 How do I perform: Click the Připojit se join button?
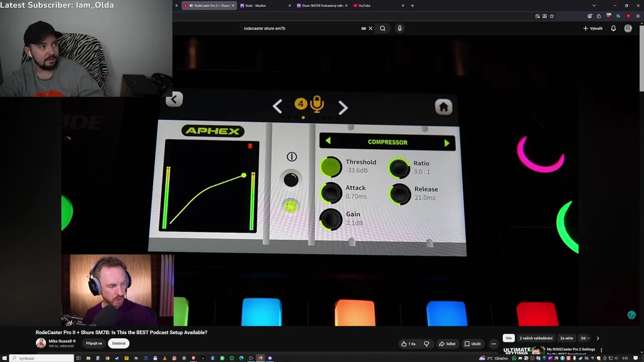94,343
